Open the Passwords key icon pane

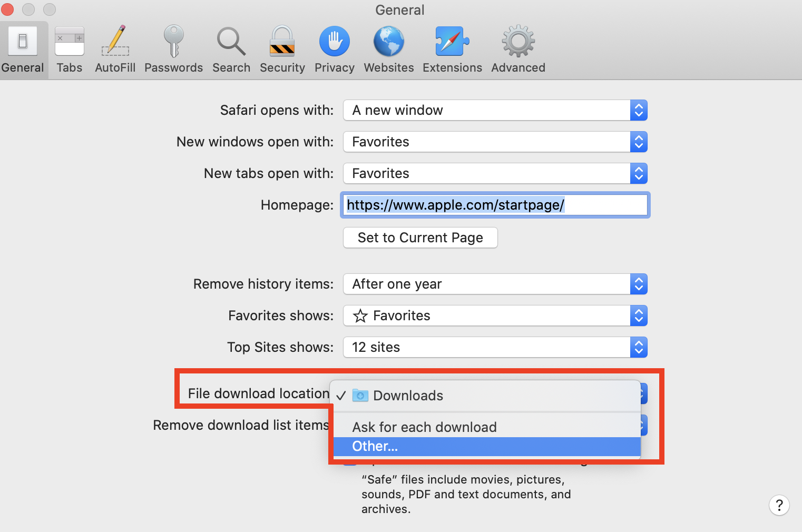[174, 50]
